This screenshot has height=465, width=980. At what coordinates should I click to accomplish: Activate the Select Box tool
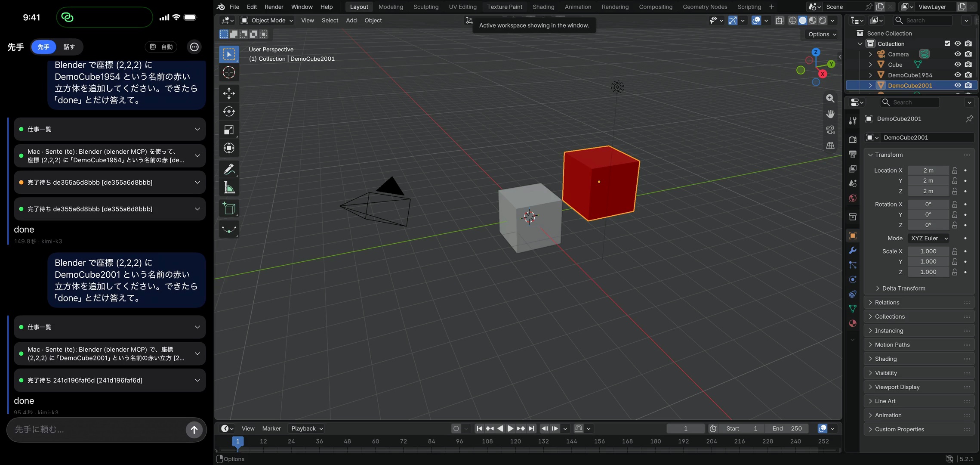pyautogui.click(x=229, y=54)
